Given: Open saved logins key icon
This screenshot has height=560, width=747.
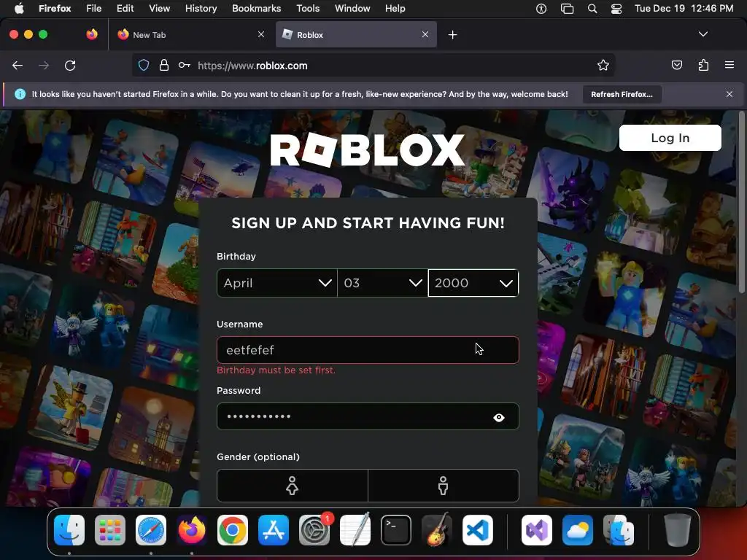Looking at the screenshot, I should tap(185, 65).
